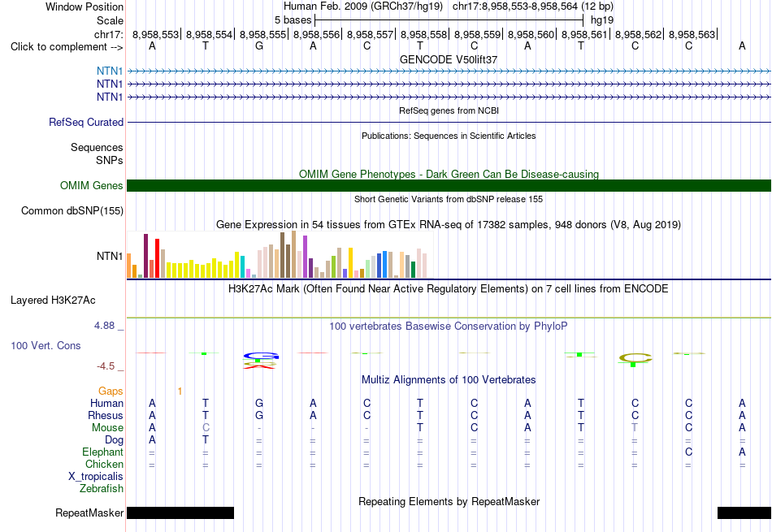Viewport: 772px width, 532px height.
Task: Click the T base in the Dog row
Action: [x=206, y=440]
